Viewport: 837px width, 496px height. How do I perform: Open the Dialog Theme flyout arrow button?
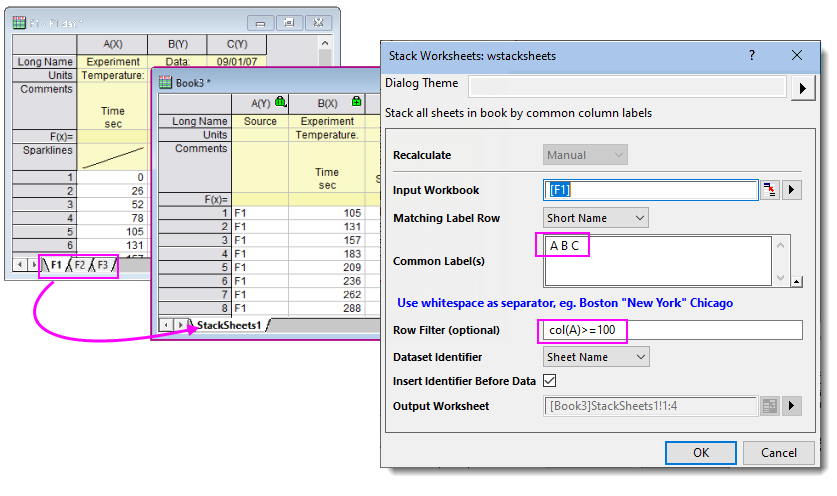pos(802,88)
